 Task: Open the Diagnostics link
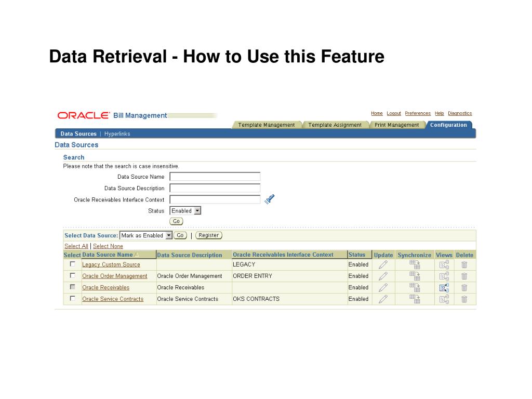(x=460, y=113)
